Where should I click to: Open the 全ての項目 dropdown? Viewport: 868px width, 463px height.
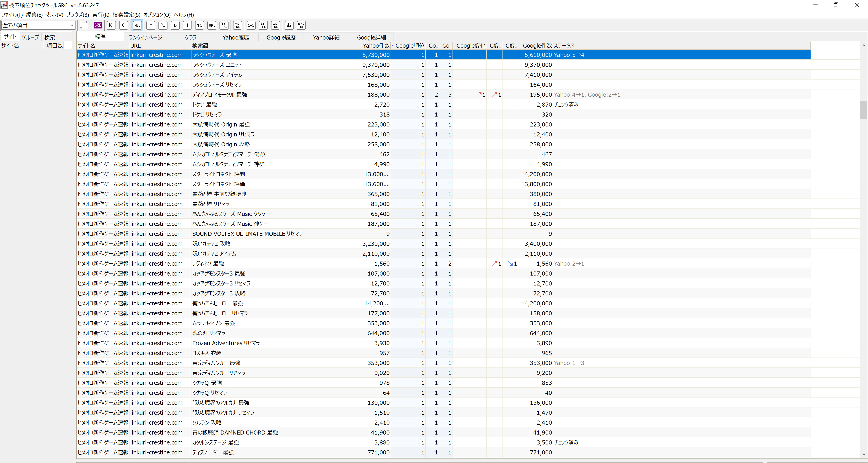[38, 25]
